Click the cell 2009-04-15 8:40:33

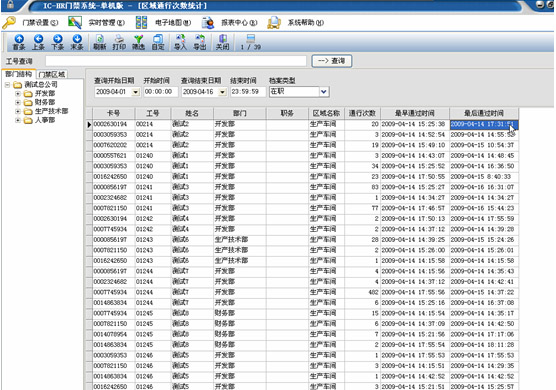484,177
